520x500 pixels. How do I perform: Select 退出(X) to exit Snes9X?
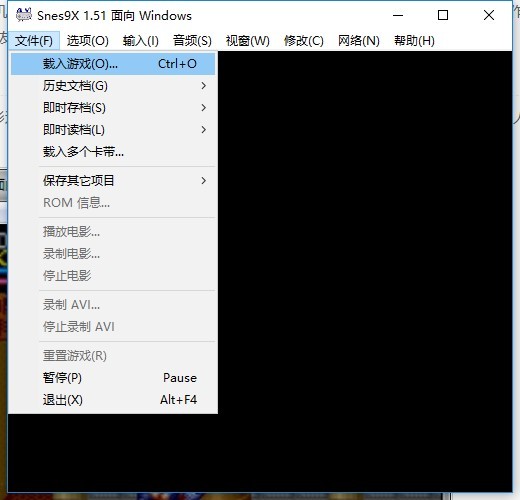click(x=113, y=400)
